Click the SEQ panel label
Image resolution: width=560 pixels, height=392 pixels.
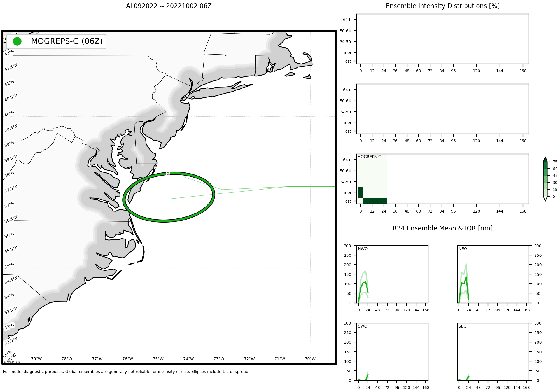pyautogui.click(x=463, y=326)
